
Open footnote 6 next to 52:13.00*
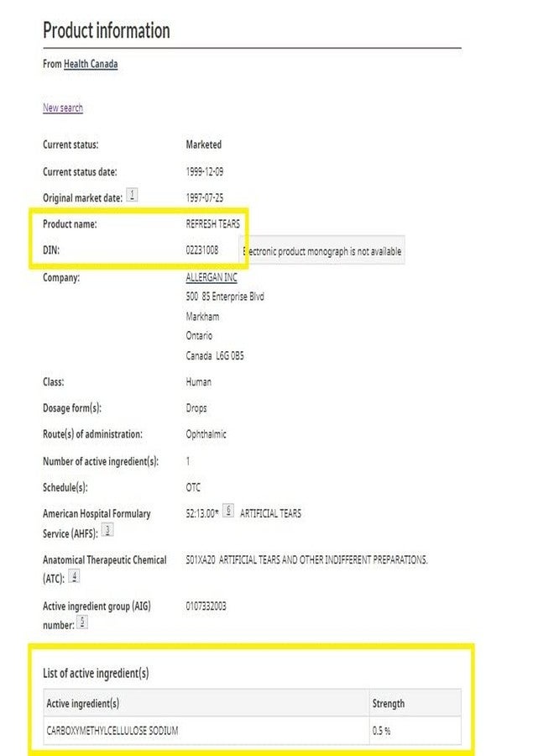click(228, 510)
